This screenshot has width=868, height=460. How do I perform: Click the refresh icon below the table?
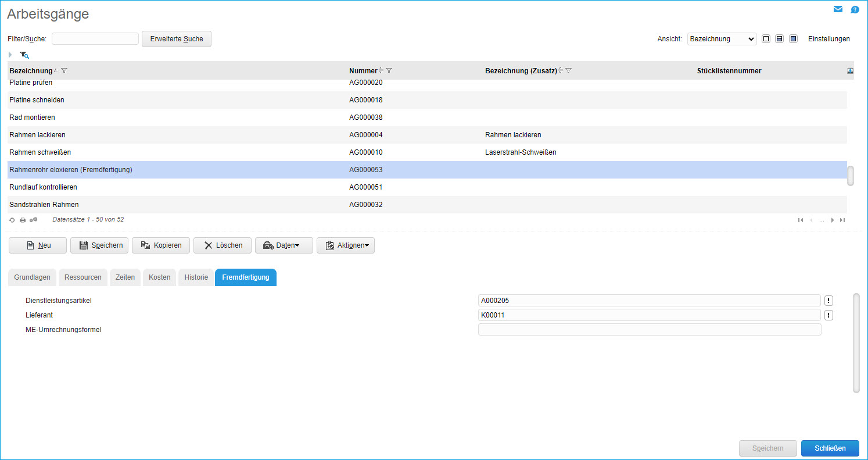12,220
